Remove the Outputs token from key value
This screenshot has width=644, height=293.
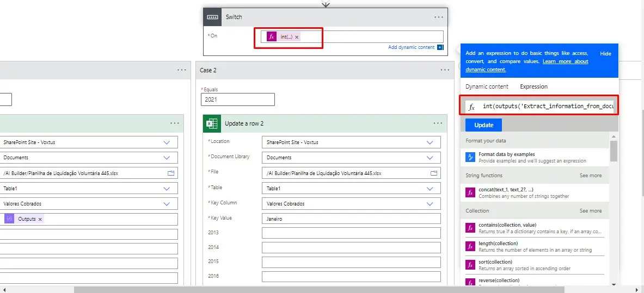40,219
